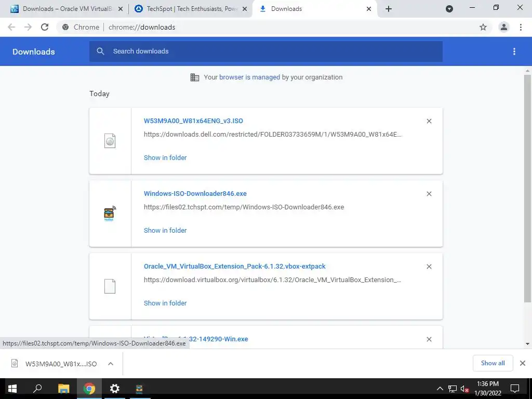Screen dimensions: 532x399
Task: Click the magnifier icon in Search downloads
Action: pos(100,51)
